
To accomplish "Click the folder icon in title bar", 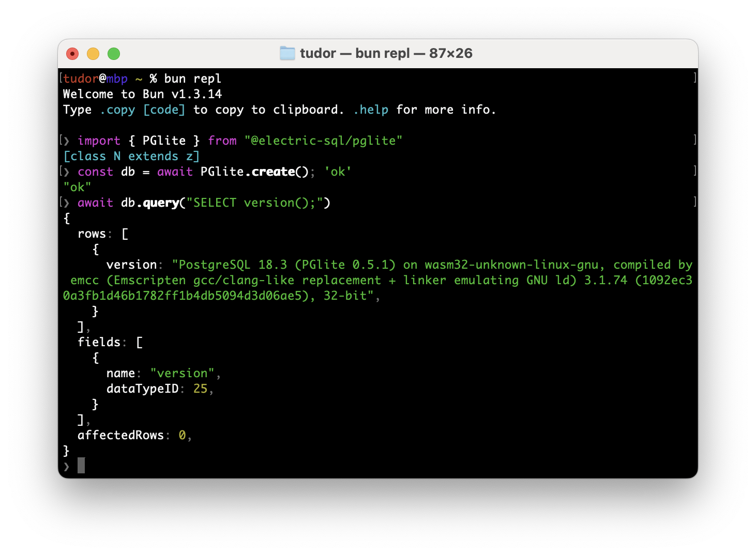I will coord(287,53).
